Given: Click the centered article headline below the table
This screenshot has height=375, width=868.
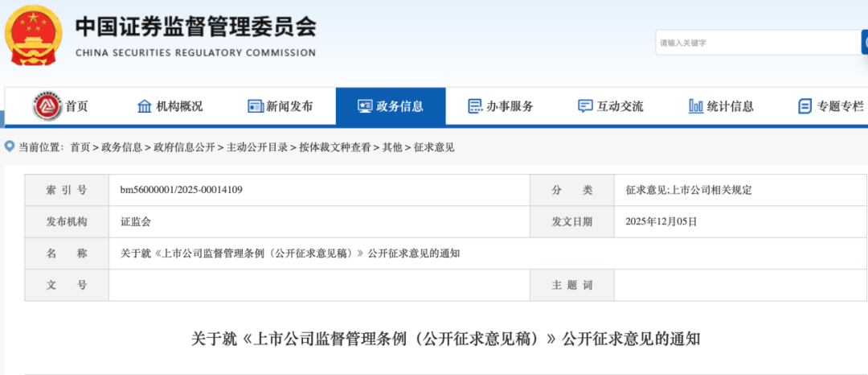Looking at the screenshot, I should [x=445, y=339].
